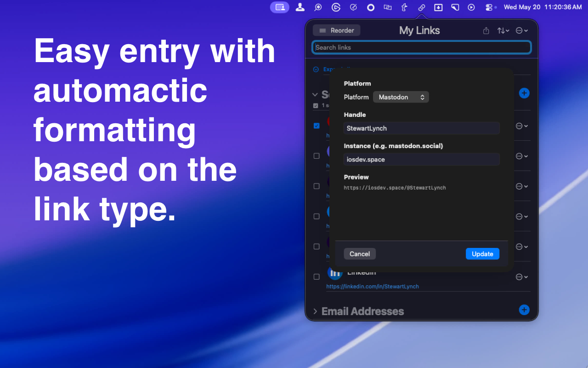Screen dimensions: 588x368
Task: Click the Instance (e.g. mastodon.social) label
Action: pos(393,146)
